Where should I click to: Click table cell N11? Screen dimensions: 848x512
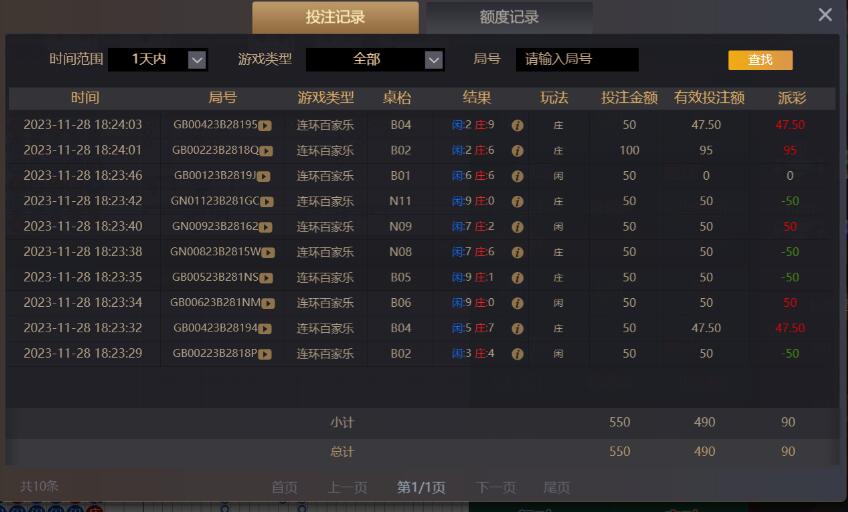coord(400,201)
